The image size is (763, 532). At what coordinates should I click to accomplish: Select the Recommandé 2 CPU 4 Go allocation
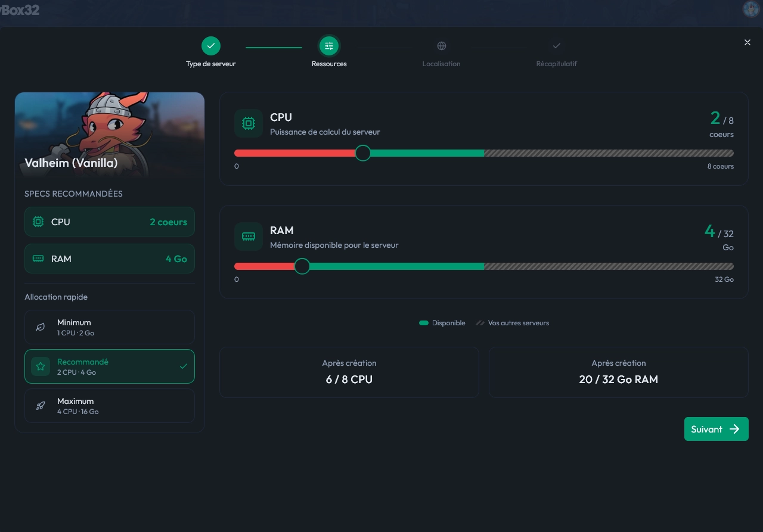pyautogui.click(x=110, y=366)
